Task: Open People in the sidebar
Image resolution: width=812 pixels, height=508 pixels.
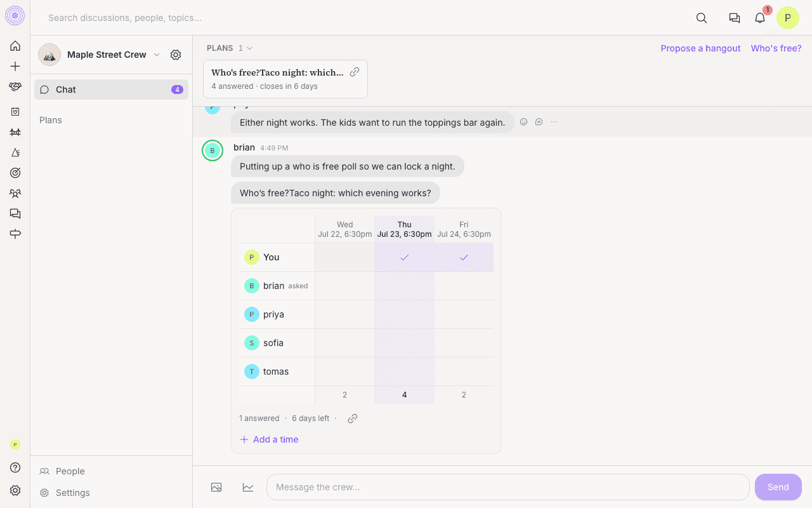Action: point(62,471)
